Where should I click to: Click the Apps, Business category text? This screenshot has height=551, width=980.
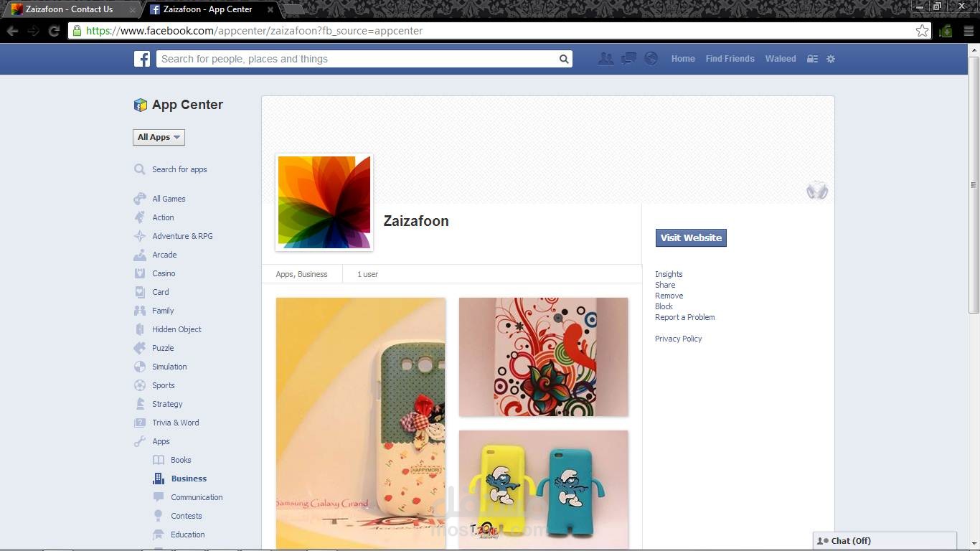(x=301, y=274)
